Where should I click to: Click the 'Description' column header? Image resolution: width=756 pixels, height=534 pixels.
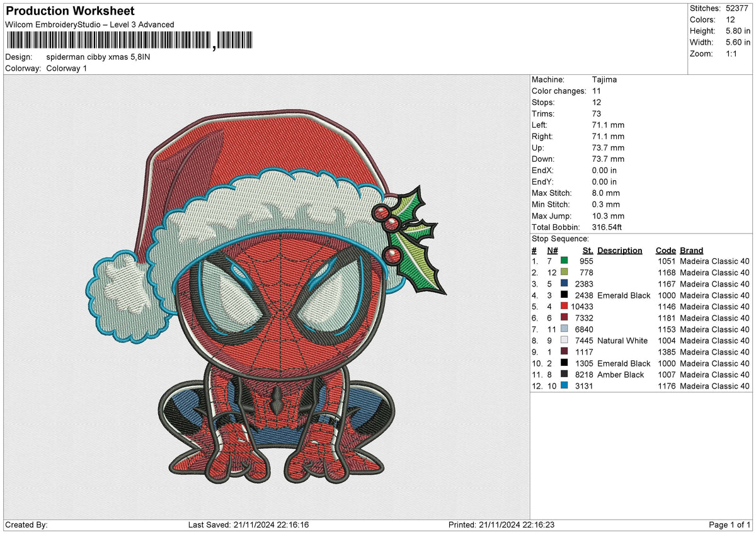tap(620, 250)
